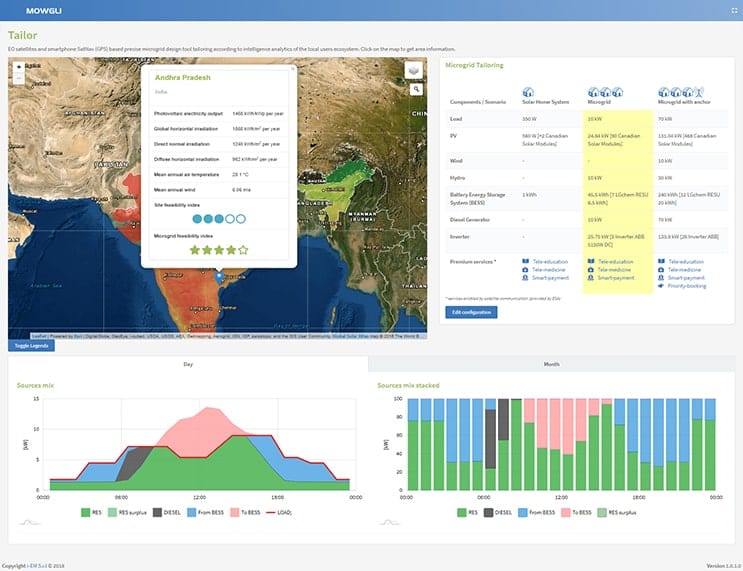
Task: Switch to the Day tab
Action: (x=188, y=364)
